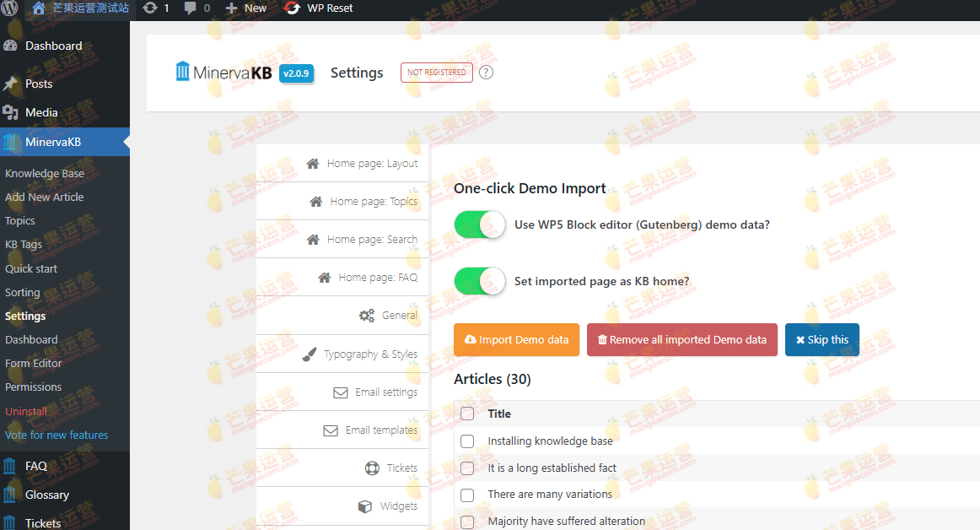The image size is (980, 530).
Task: Open Email templates tab
Action: coord(342,430)
